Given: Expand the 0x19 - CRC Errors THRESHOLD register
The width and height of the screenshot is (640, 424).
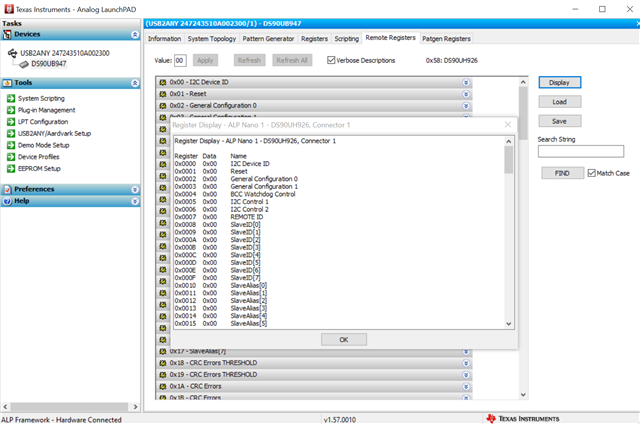Looking at the screenshot, I should tap(466, 375).
